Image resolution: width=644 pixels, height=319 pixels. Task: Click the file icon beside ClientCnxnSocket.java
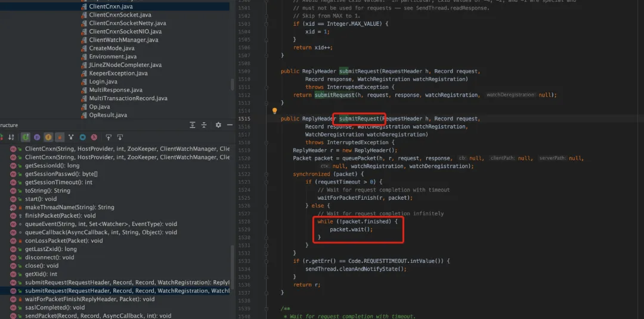[84, 15]
